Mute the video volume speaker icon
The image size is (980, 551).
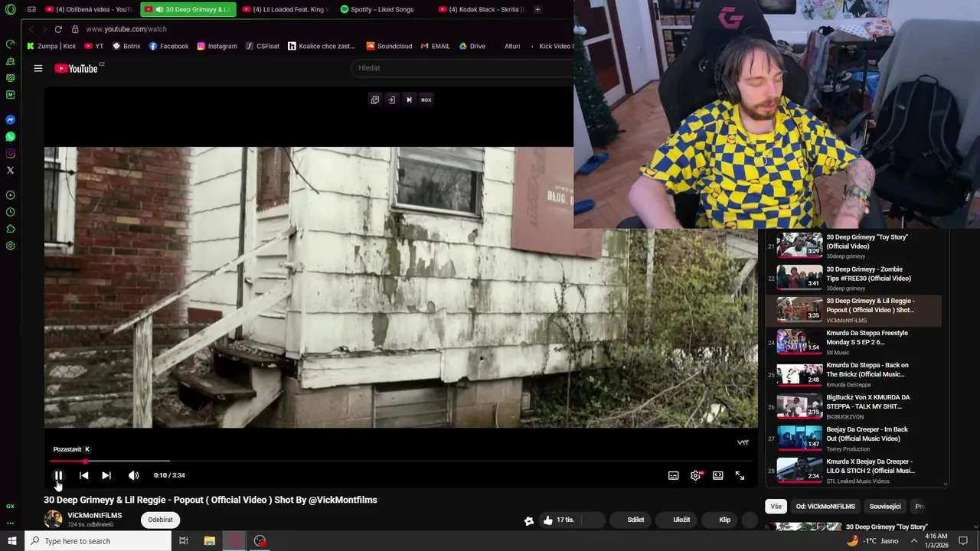point(134,475)
